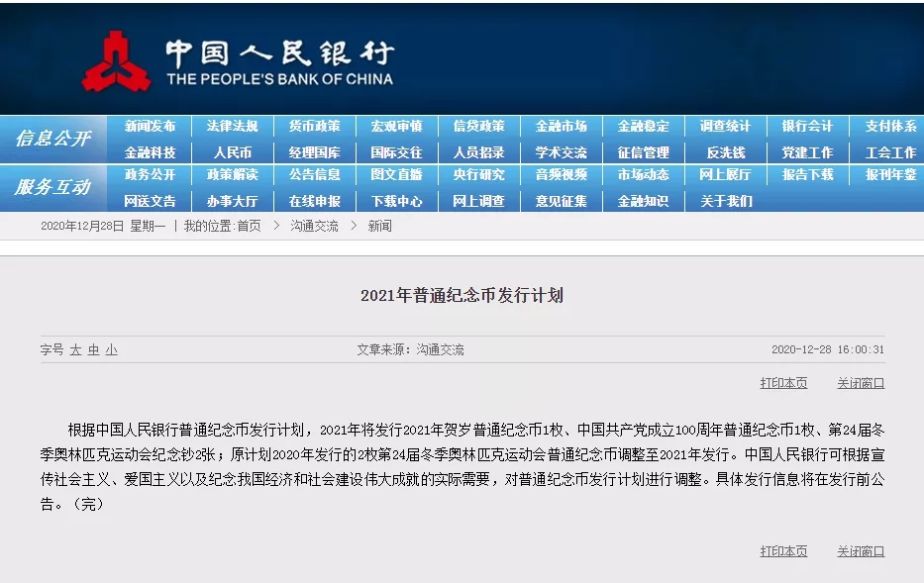Open 网上展厅 page
This screenshot has width=924, height=583.
point(725,174)
